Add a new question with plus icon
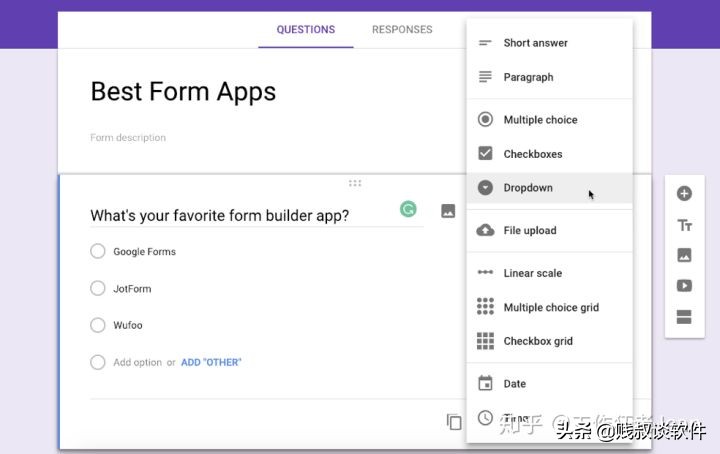 684,194
